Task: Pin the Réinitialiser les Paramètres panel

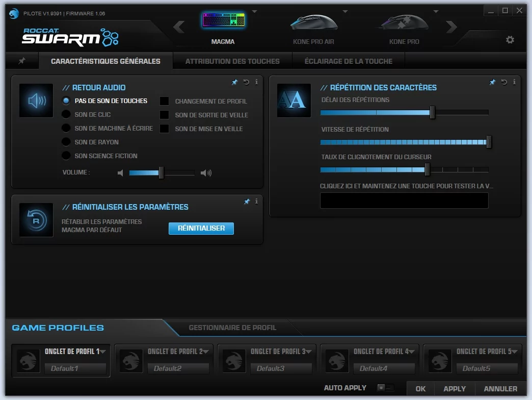Action: (247, 202)
